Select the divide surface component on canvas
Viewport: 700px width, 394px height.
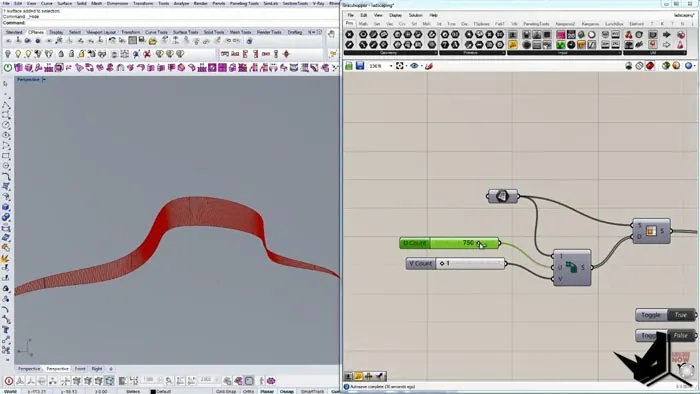[x=572, y=268]
